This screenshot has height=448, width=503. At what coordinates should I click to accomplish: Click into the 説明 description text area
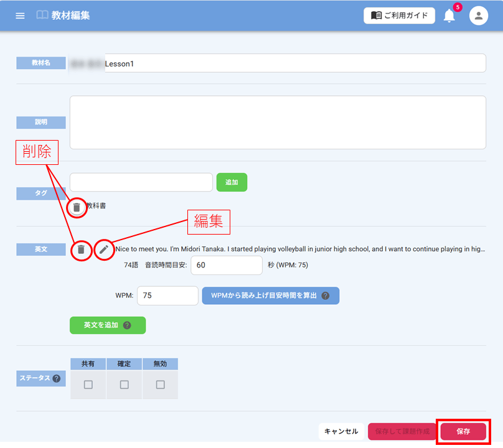277,122
